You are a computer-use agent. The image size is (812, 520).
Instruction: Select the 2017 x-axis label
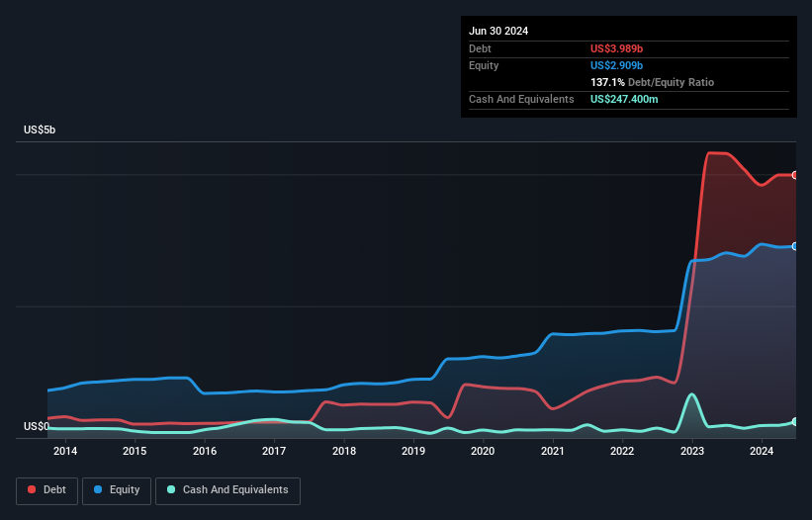(274, 451)
